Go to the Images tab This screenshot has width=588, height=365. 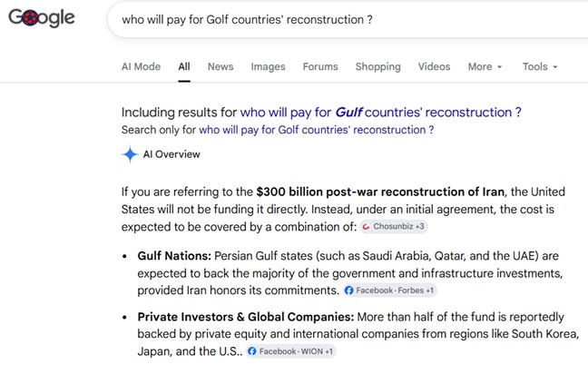pyautogui.click(x=268, y=67)
